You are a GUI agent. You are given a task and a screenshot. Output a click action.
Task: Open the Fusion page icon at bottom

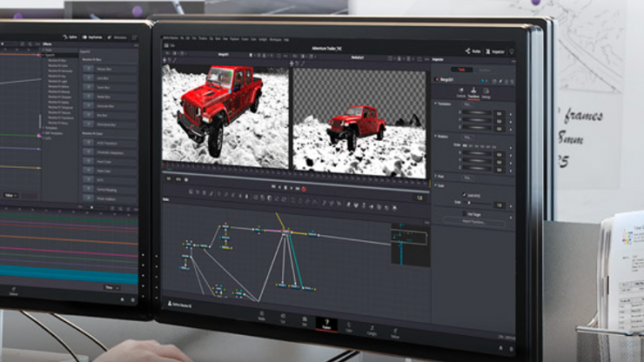pos(327,322)
